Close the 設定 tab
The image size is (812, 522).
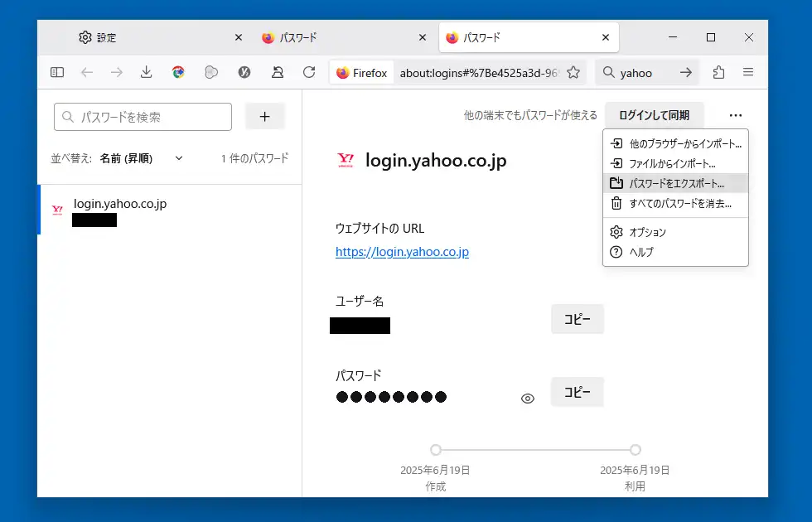pyautogui.click(x=239, y=37)
